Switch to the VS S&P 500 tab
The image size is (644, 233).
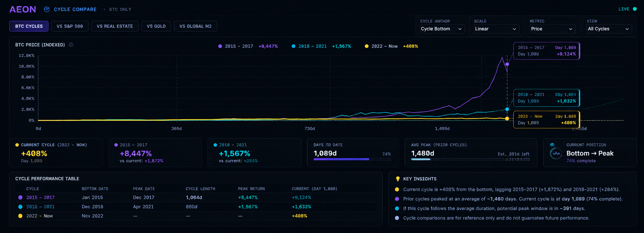[x=70, y=26]
